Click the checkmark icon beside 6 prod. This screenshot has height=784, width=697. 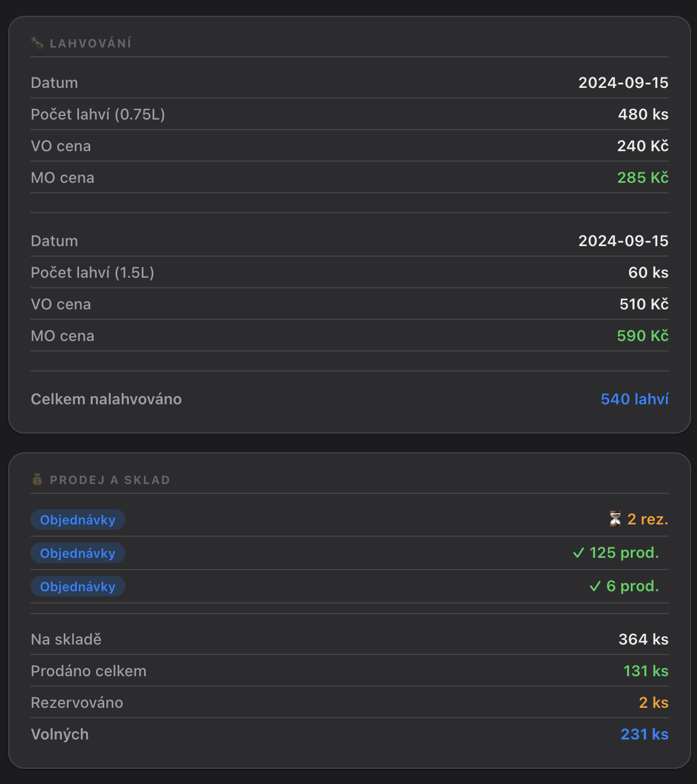[595, 586]
